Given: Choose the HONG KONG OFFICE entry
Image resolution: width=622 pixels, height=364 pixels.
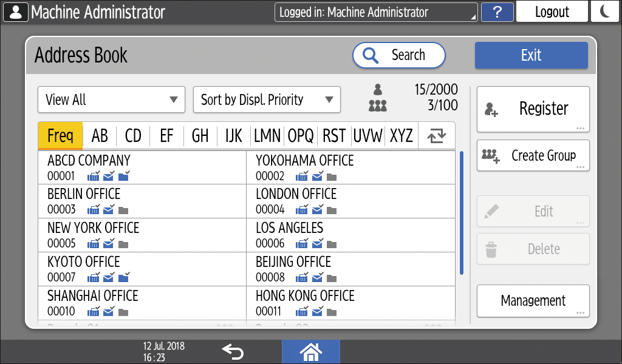Looking at the screenshot, I should [350, 303].
